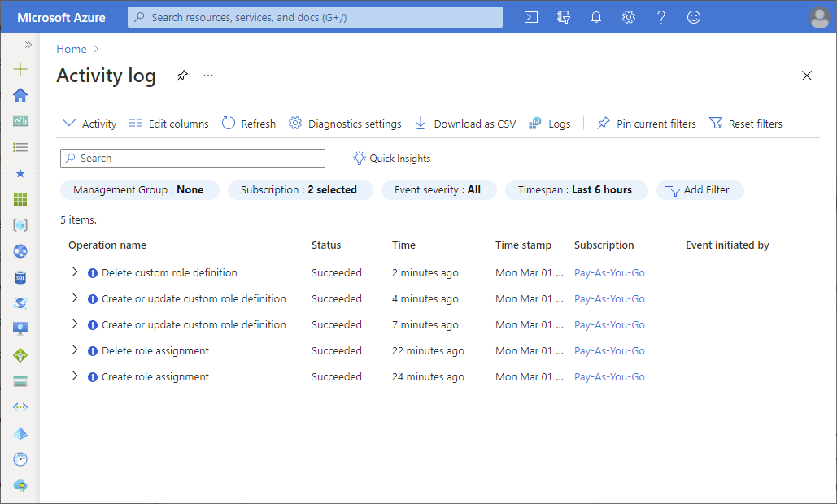Close the Activity log blade
Image resolution: width=837 pixels, height=504 pixels.
[x=807, y=76]
